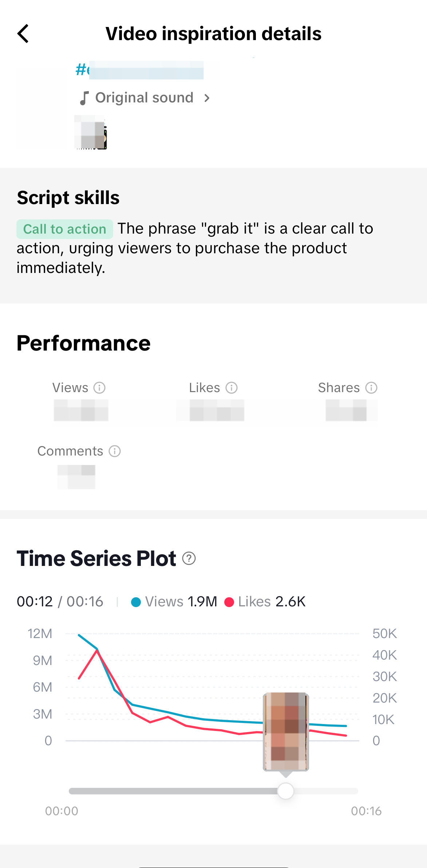
Task: Tap the Shares metric value
Action: pos(351,410)
